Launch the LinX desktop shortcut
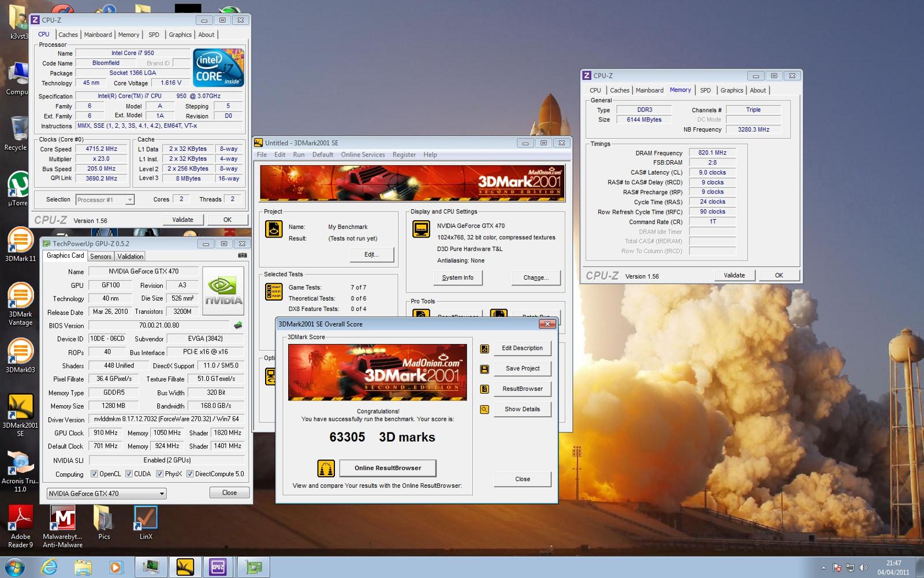The width and height of the screenshot is (924, 578). click(146, 523)
